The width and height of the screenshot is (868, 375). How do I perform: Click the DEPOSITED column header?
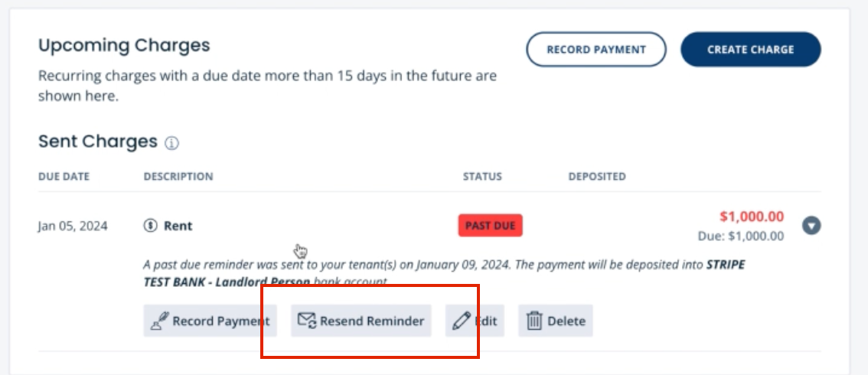tap(597, 177)
